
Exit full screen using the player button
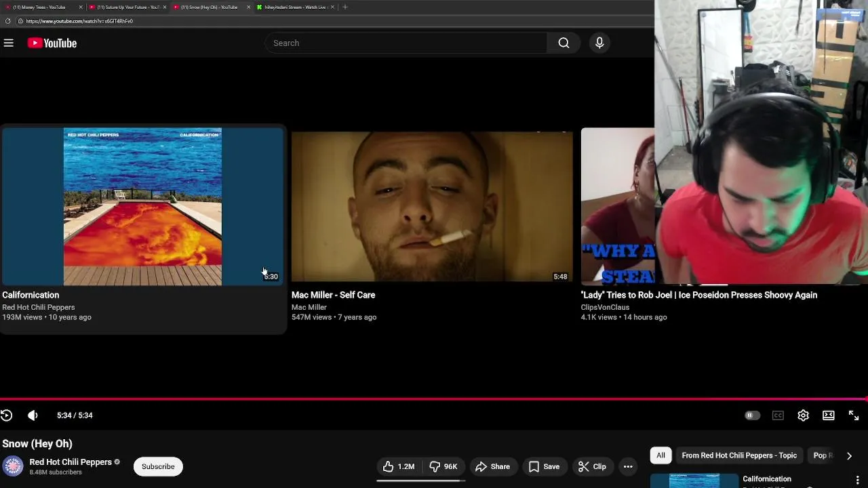point(854,415)
